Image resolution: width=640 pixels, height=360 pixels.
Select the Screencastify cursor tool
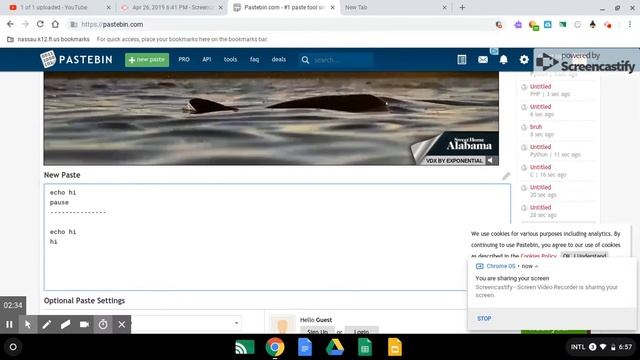coord(28,324)
